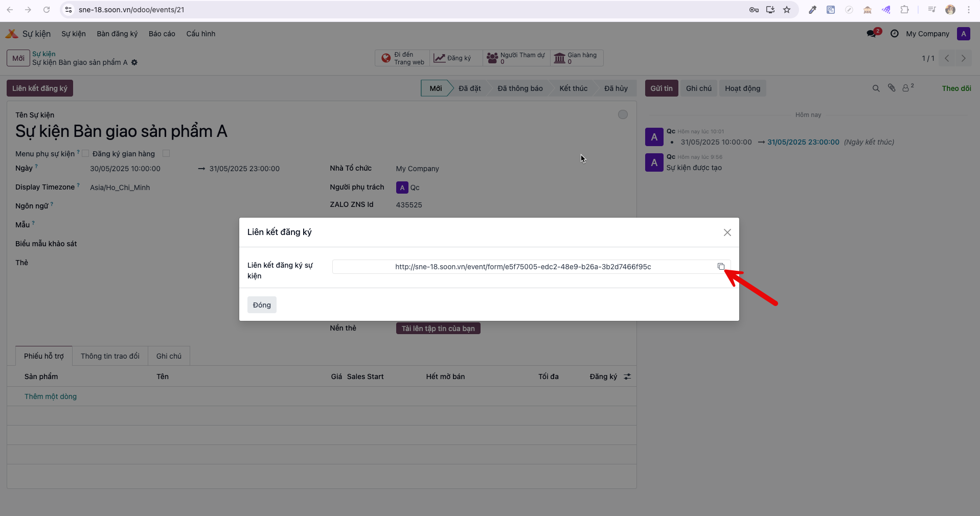The image size is (980, 516).
Task: Select the Phiếu hỗ trợ tab
Action: 44,356
